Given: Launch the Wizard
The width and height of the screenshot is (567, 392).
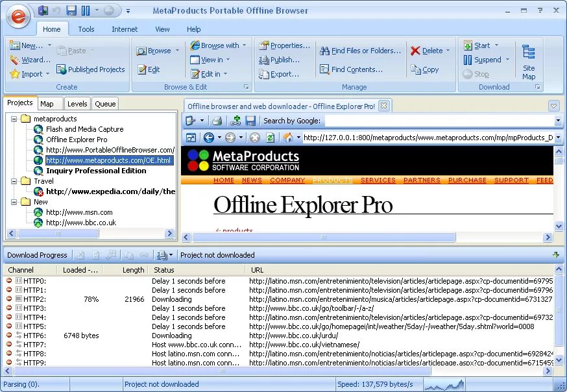Looking at the screenshot, I should coord(30,60).
